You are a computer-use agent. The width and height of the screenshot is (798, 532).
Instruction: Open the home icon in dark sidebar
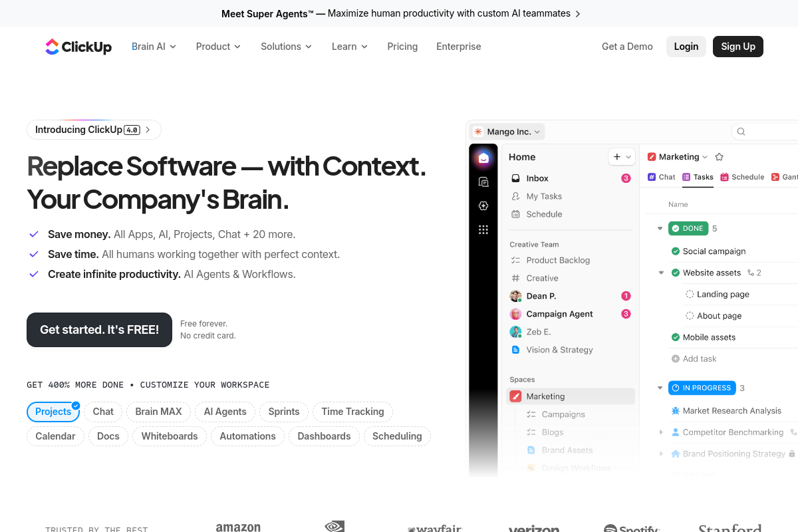click(x=483, y=158)
